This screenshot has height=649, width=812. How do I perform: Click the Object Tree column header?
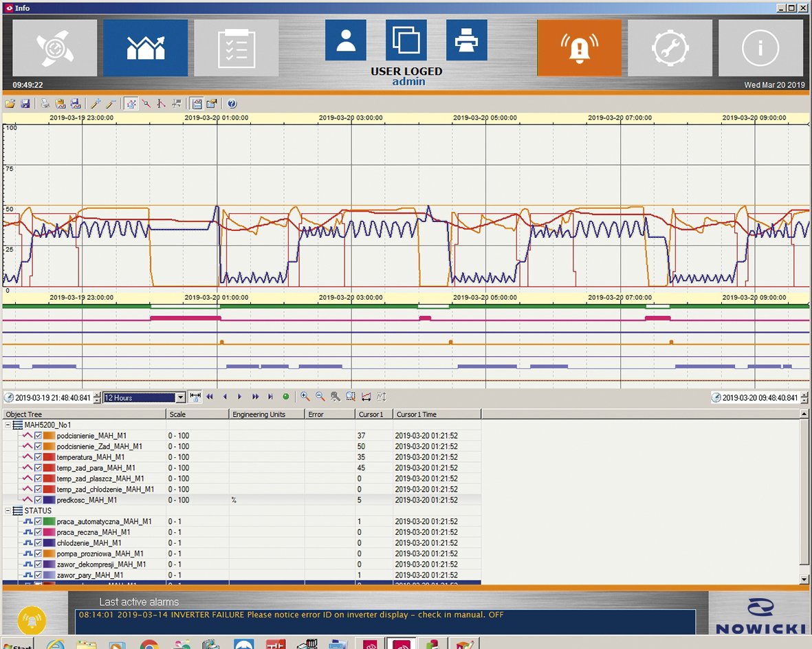tap(85, 415)
